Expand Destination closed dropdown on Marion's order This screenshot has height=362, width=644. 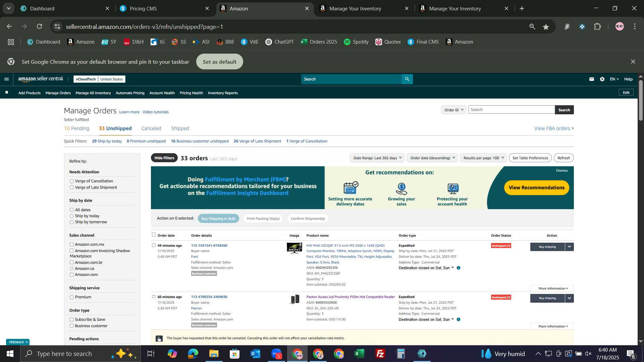coord(452,319)
